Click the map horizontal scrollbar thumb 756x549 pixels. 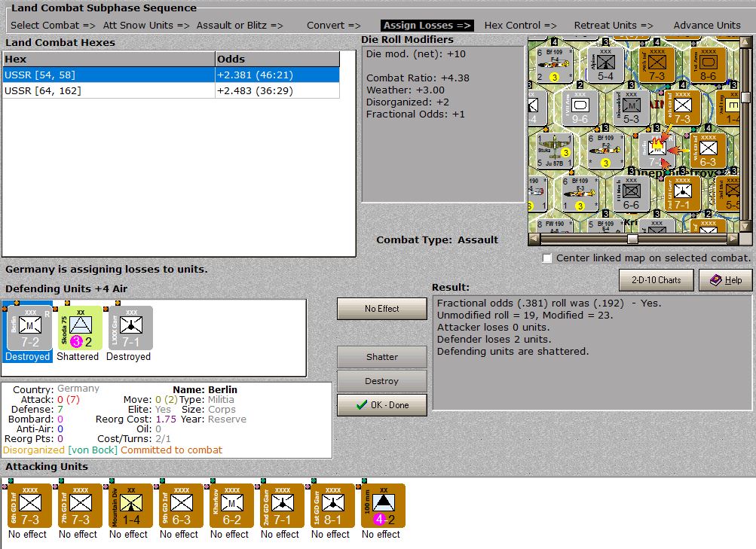click(632, 239)
